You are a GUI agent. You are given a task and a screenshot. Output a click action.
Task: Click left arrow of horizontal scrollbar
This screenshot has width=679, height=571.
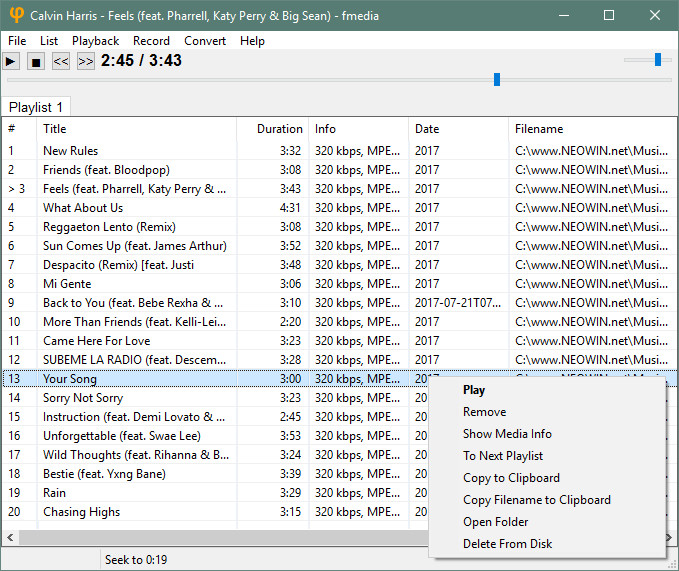click(9, 538)
